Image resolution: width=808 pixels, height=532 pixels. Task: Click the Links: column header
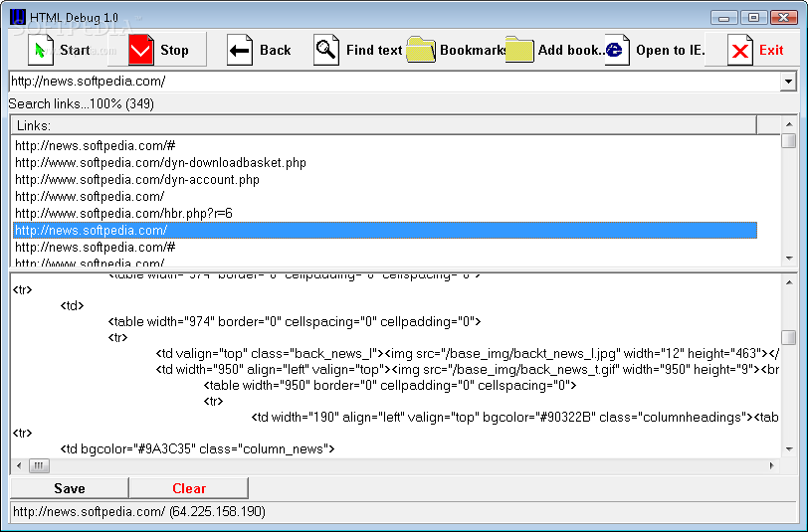[x=384, y=125]
